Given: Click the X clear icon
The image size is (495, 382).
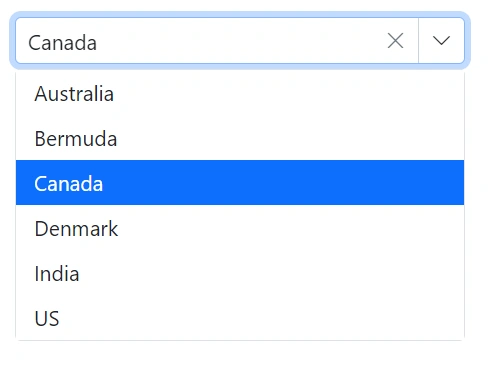Looking at the screenshot, I should click(x=395, y=41).
